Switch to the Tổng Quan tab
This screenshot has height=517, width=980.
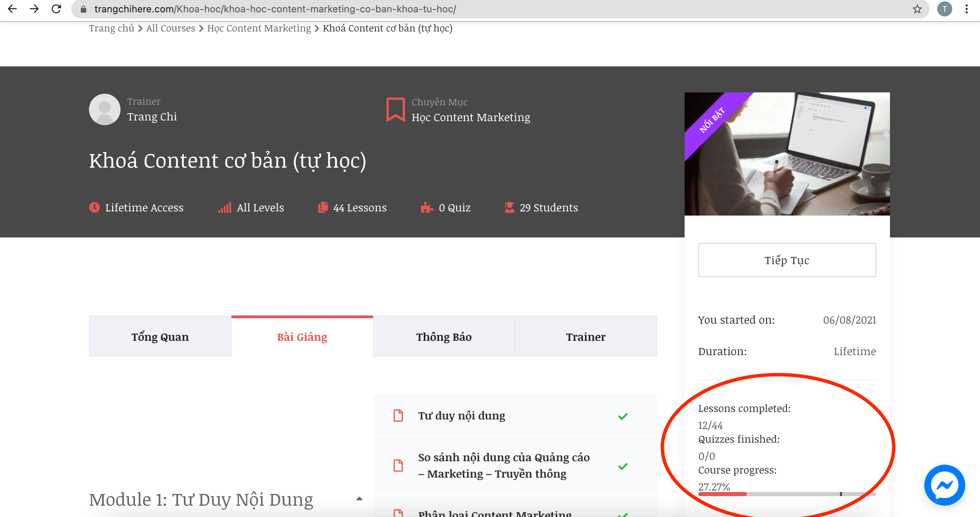click(x=160, y=337)
